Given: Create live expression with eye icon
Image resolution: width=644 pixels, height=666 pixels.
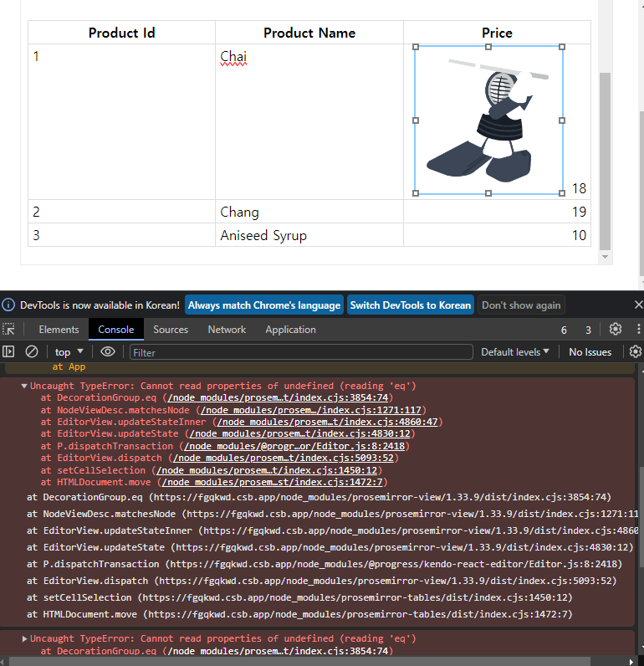Looking at the screenshot, I should click(107, 352).
